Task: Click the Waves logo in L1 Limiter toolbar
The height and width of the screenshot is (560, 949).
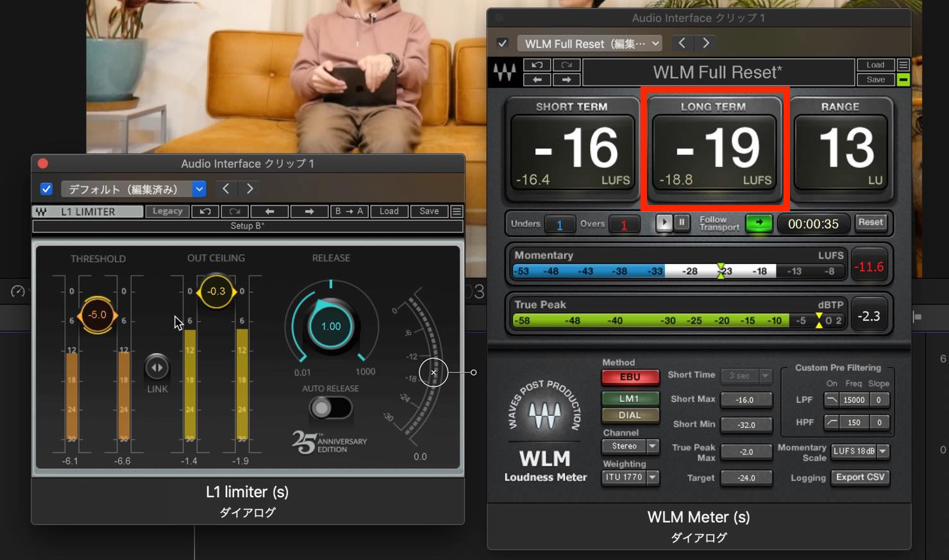Action: coord(41,211)
